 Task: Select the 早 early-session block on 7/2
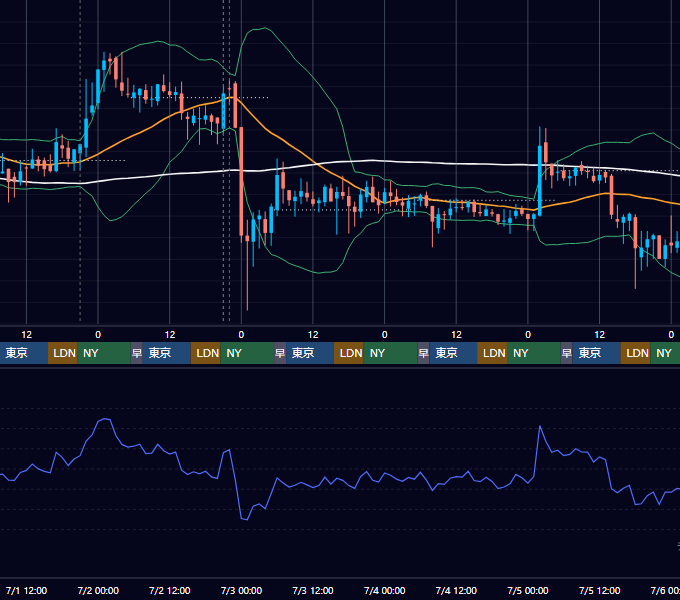(137, 353)
